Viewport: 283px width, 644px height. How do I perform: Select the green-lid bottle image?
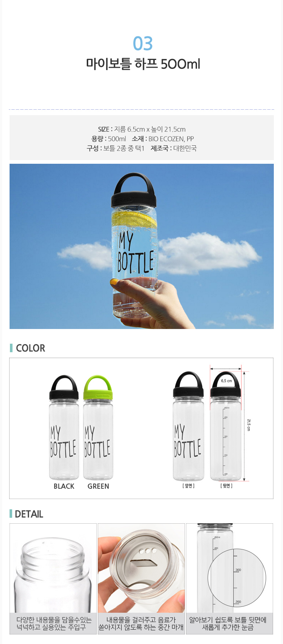click(98, 427)
